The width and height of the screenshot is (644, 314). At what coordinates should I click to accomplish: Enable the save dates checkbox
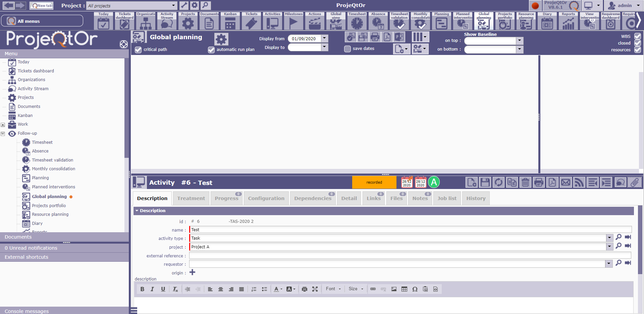tap(347, 49)
